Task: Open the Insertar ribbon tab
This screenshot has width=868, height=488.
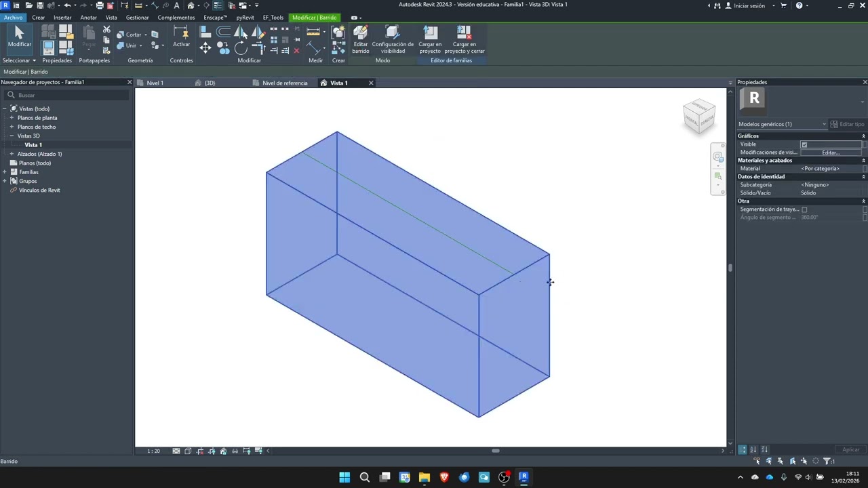Action: 62,18
